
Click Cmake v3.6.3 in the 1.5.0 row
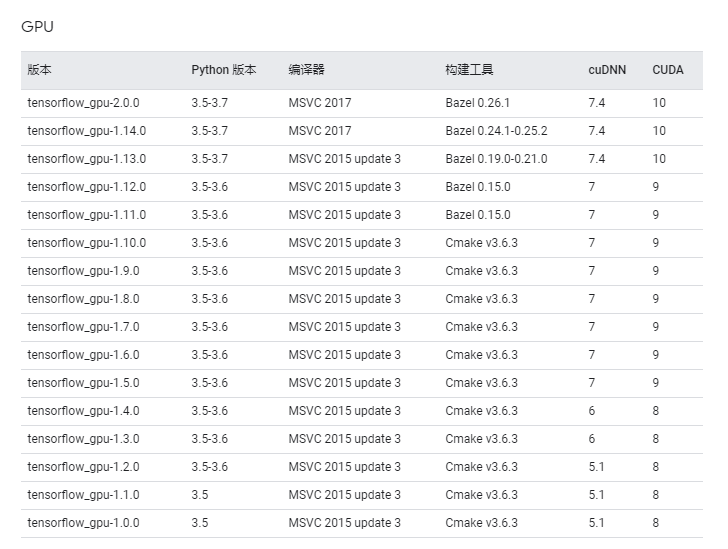[x=481, y=383]
